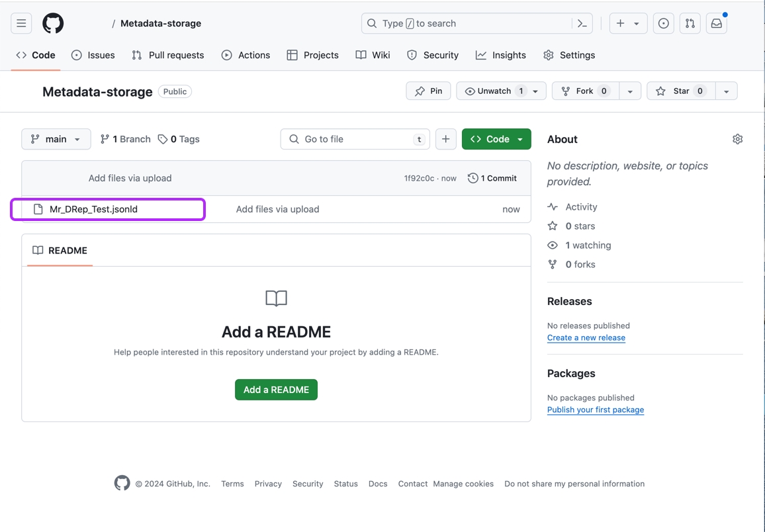Focus the Go to file field
This screenshot has height=532, width=765.
click(x=355, y=139)
